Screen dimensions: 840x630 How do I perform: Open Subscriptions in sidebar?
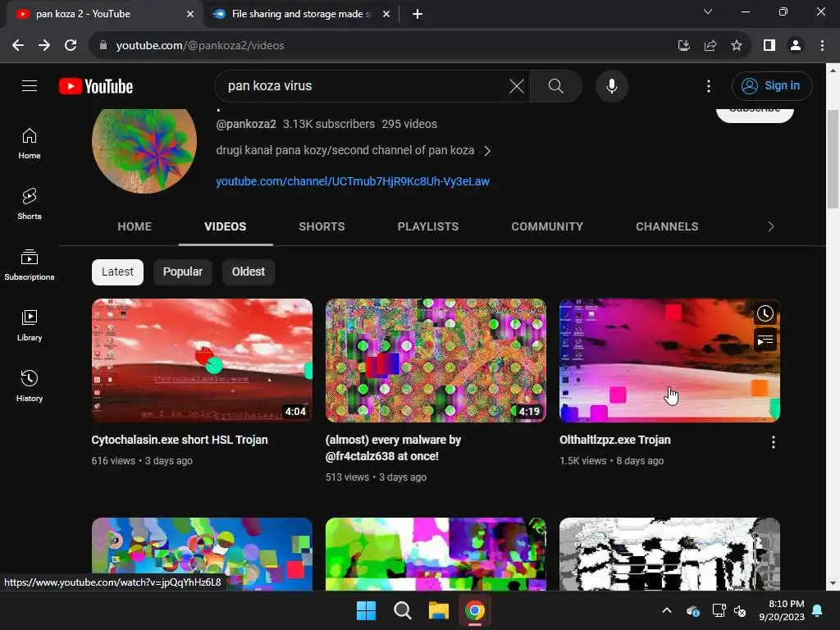tap(30, 265)
